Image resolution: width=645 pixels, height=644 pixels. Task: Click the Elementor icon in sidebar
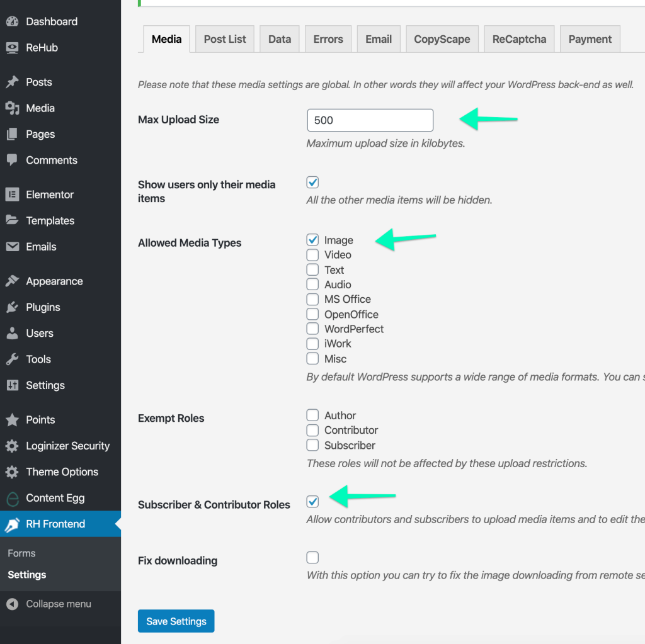click(12, 195)
